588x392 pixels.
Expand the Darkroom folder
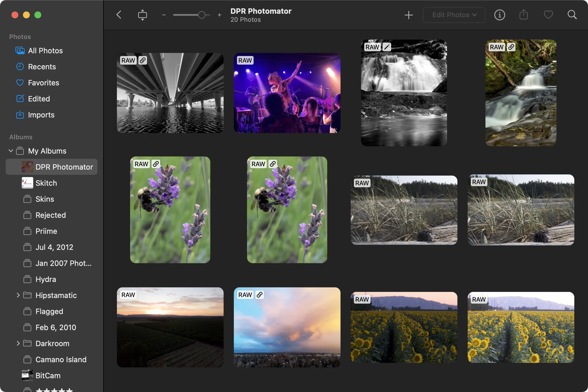click(18, 343)
